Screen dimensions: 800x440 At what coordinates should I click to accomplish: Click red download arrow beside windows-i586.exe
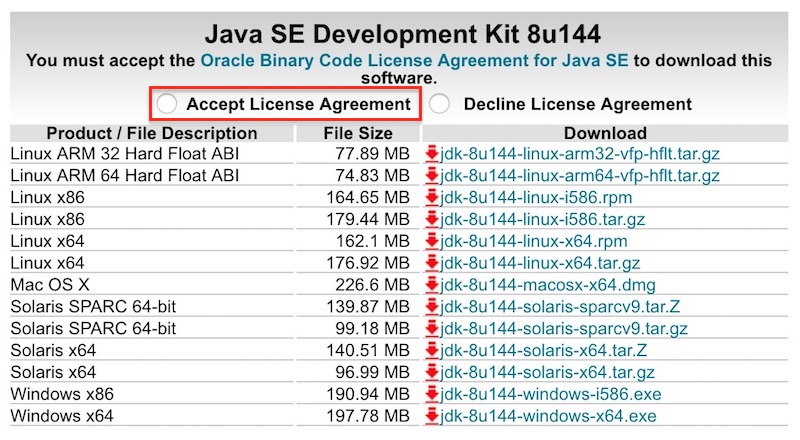click(432, 394)
